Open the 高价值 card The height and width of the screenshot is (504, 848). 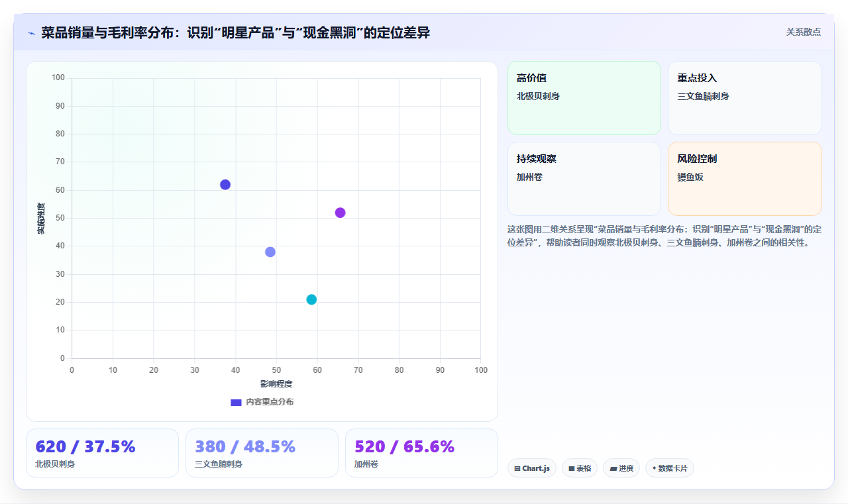pyautogui.click(x=584, y=98)
